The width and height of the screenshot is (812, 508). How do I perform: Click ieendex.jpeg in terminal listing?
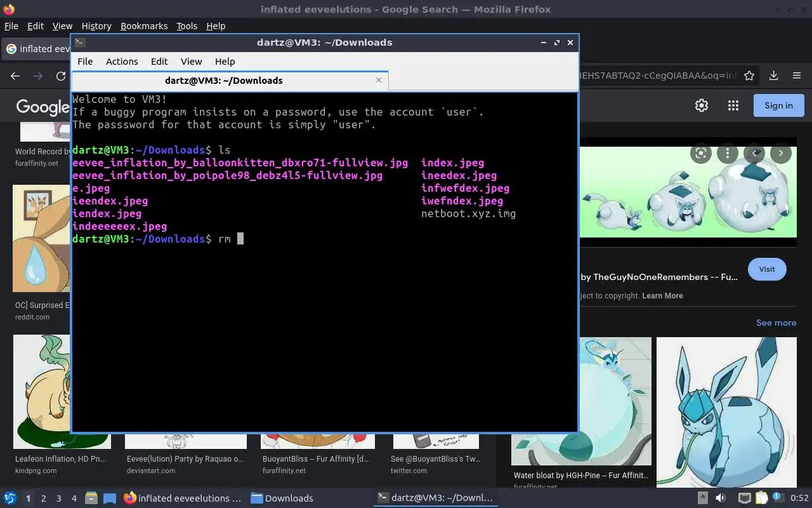point(110,201)
